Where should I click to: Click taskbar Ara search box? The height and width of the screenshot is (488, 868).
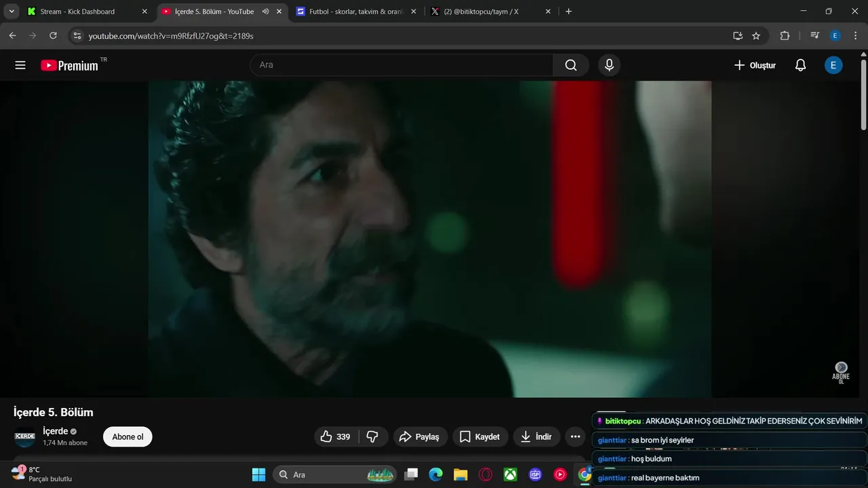335,474
